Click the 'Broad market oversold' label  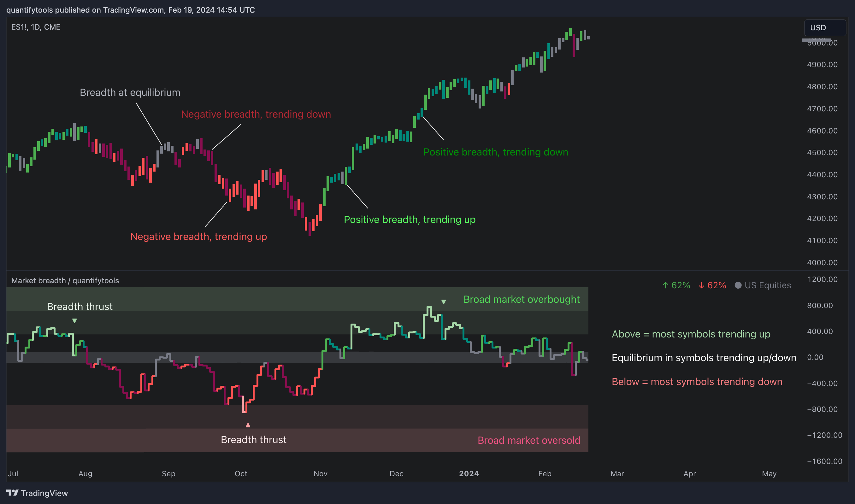tap(528, 440)
